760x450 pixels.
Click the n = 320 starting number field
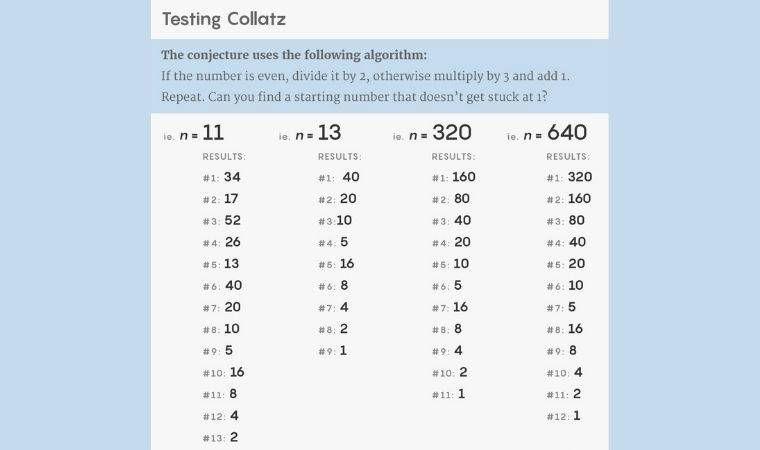(452, 133)
